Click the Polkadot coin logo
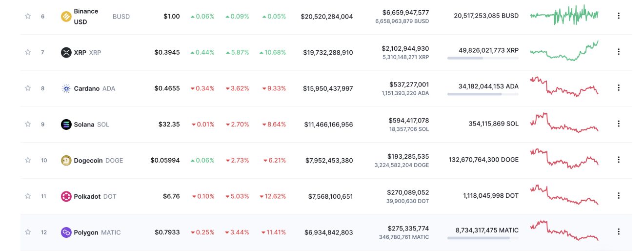644x251 pixels. [x=66, y=196]
